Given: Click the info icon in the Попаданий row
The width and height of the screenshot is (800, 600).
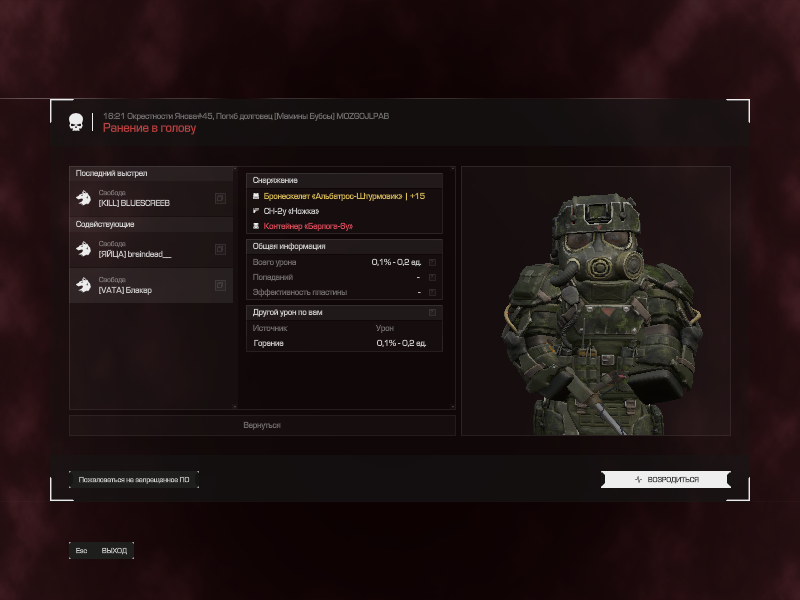Looking at the screenshot, I should tap(432, 278).
